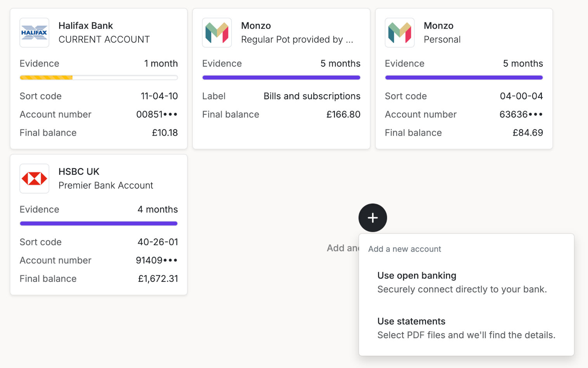Click the black plus add-account button
The height and width of the screenshot is (368, 588).
pyautogui.click(x=373, y=218)
